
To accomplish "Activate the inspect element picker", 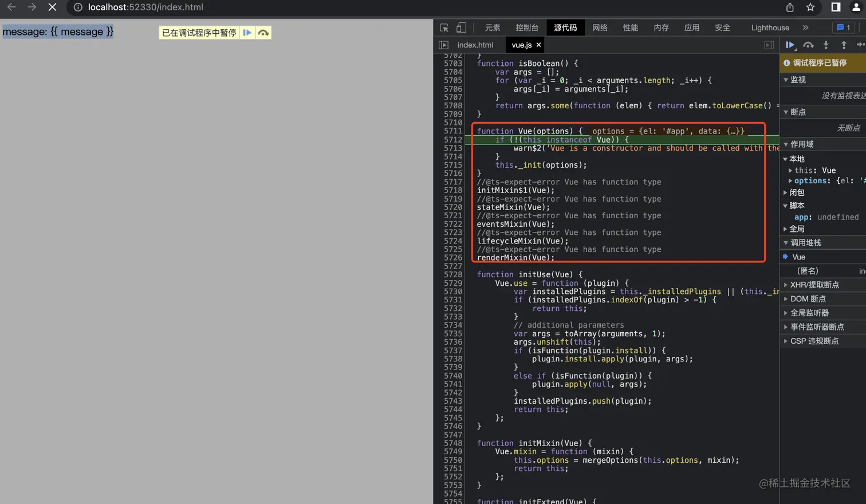I will (444, 27).
